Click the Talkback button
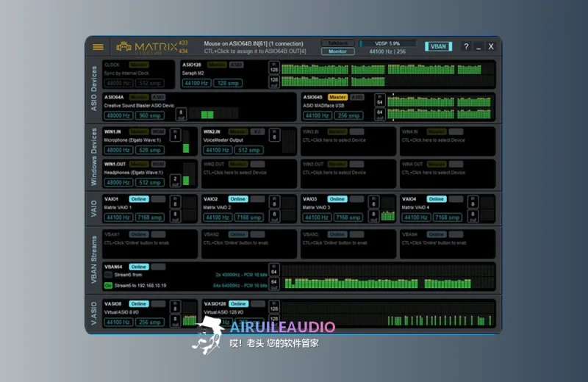 (x=337, y=43)
